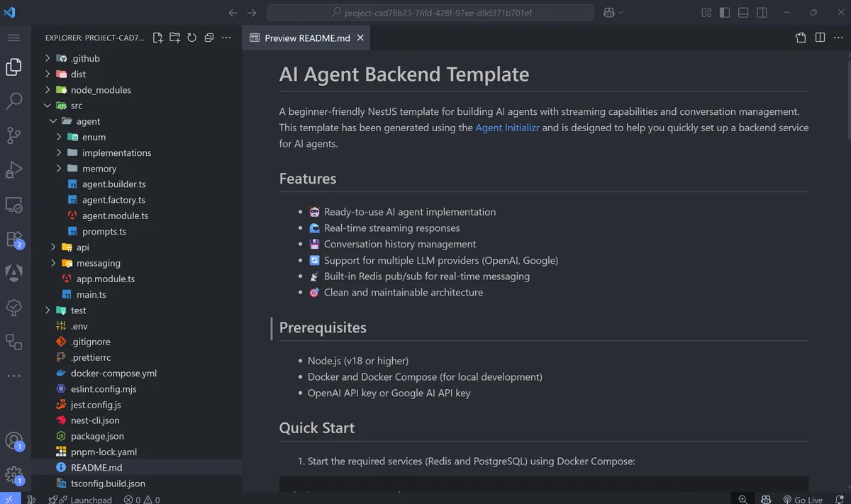Screen dimensions: 851x504
Task: Open the remote window status bar button
Action: [10, 499]
